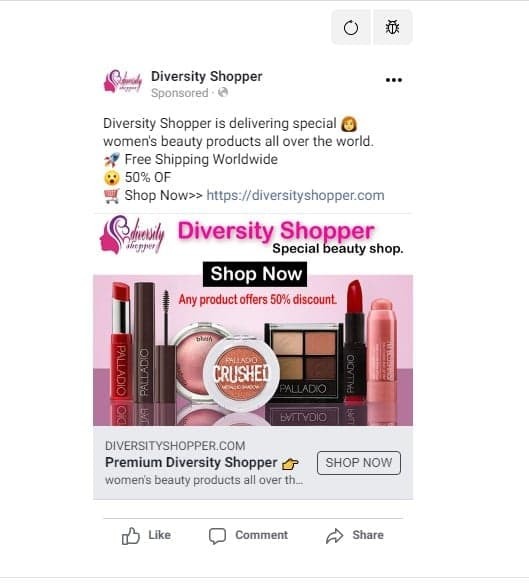This screenshot has height=585, width=529.
Task: Click the Share arrow icon
Action: [x=334, y=536]
